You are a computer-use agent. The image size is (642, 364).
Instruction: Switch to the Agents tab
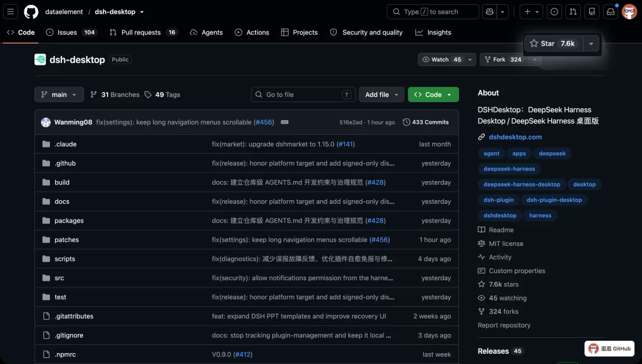[206, 32]
